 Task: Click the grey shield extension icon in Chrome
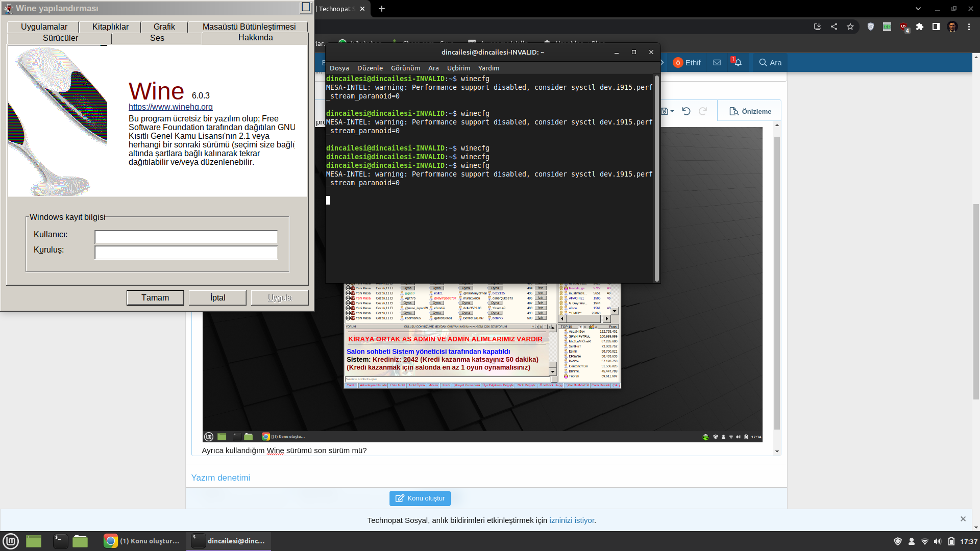pyautogui.click(x=871, y=27)
